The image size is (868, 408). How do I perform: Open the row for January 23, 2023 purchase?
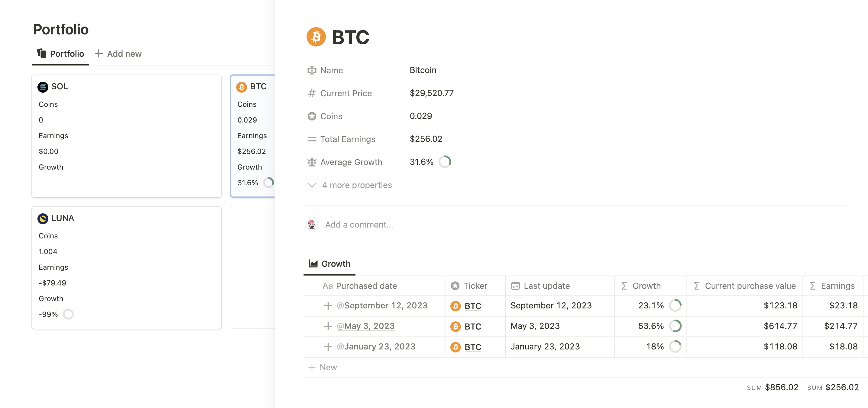(x=376, y=346)
